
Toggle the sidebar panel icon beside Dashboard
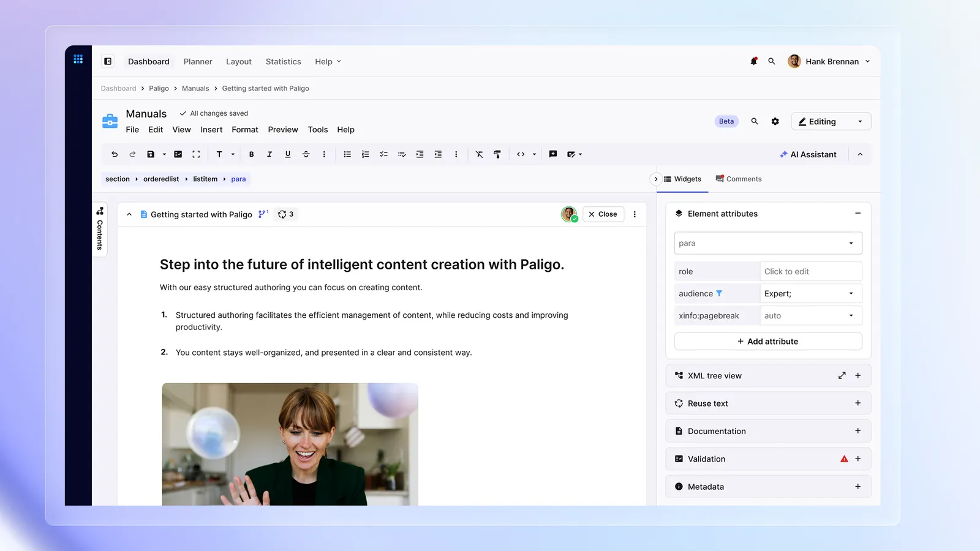tap(108, 61)
